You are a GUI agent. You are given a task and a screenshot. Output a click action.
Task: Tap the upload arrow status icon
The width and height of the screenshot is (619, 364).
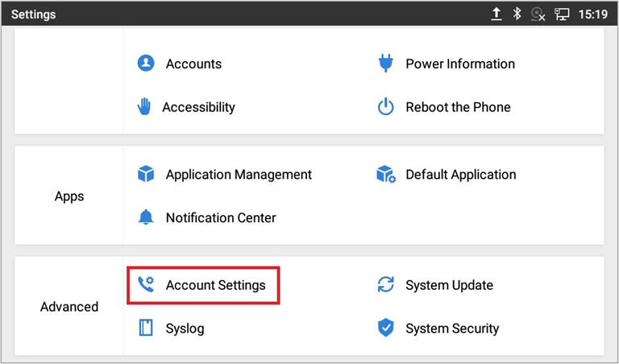click(x=496, y=14)
